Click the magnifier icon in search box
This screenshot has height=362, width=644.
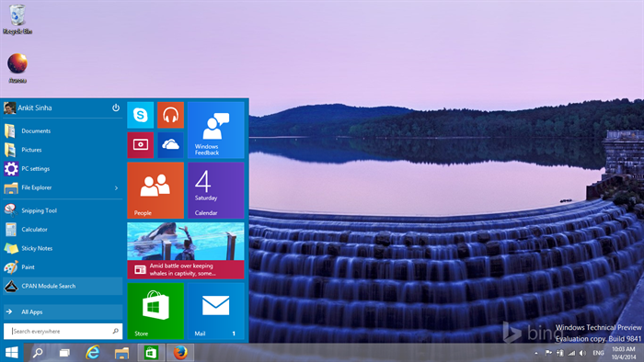[x=115, y=331]
